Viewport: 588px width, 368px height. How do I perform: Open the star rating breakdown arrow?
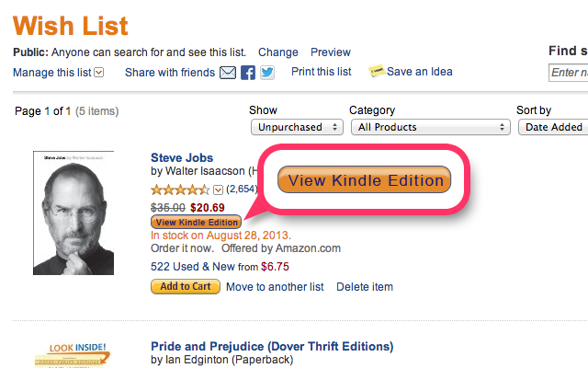pyautogui.click(x=218, y=190)
